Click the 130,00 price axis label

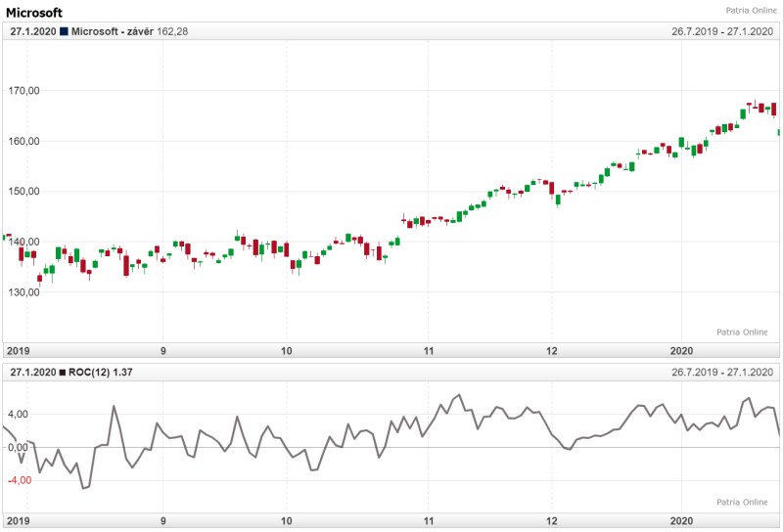[x=23, y=292]
